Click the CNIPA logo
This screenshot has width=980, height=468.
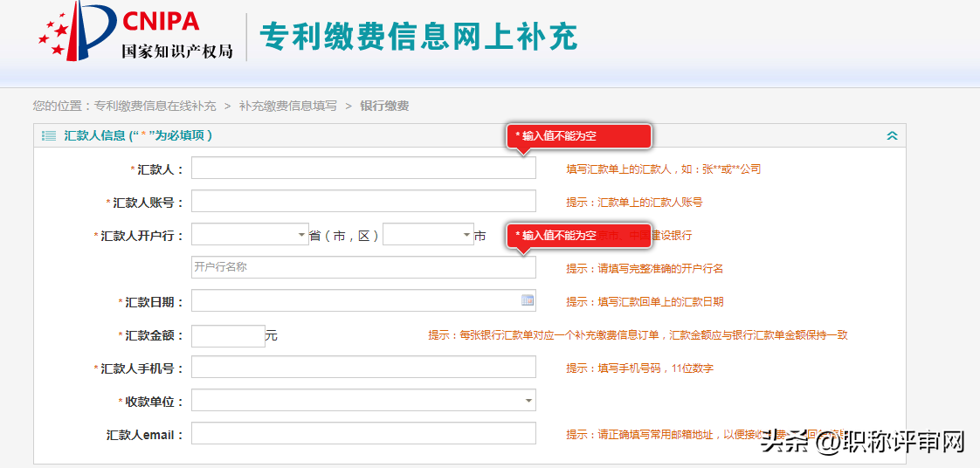(x=136, y=32)
